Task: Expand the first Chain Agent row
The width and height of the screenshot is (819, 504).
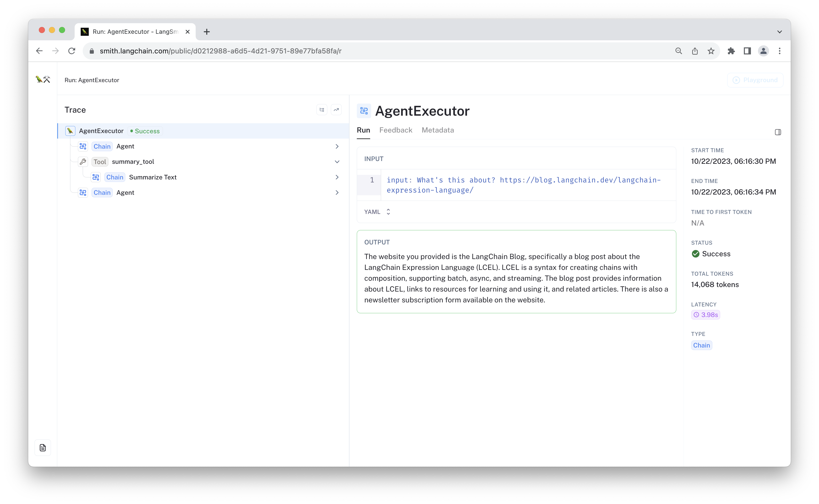Action: (337, 146)
